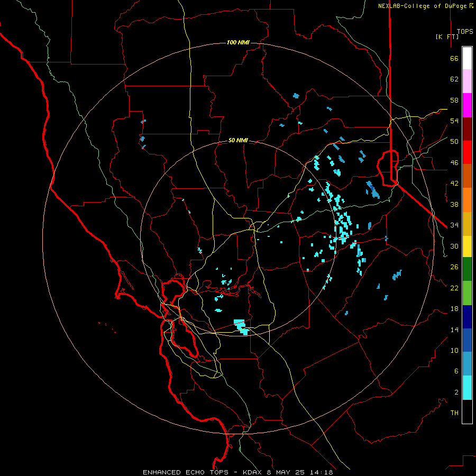Viewport: 476px width, 476px height.
Task: Click the legend value 18
Action: (454, 309)
